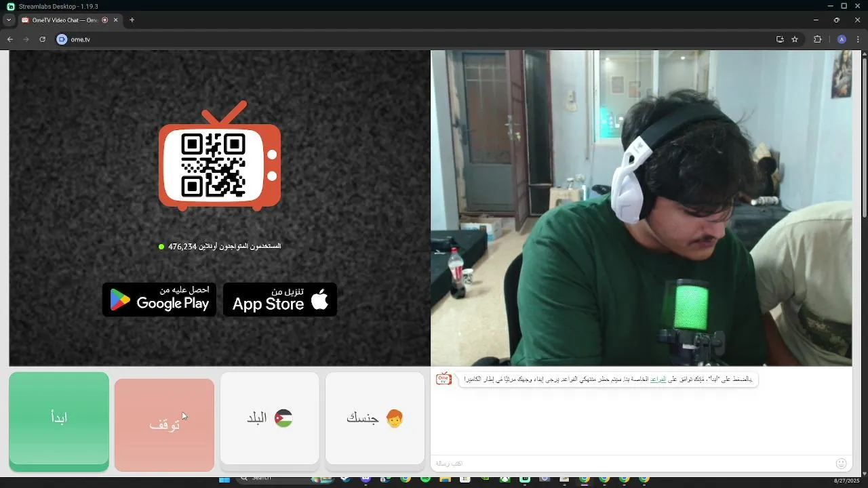Image resolution: width=868 pixels, height=488 pixels.
Task: Click the OmeTV QR code television logo
Action: coord(220,156)
